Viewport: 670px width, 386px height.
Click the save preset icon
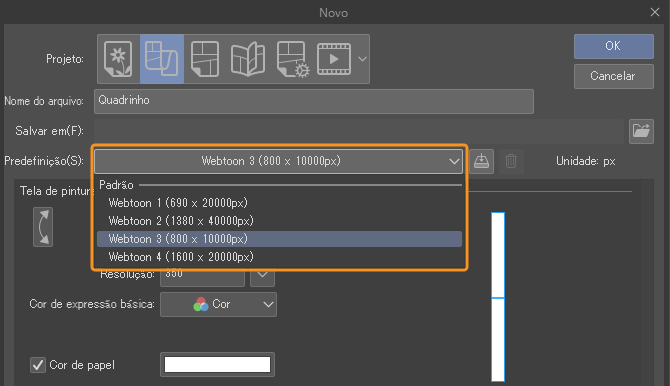point(482,161)
